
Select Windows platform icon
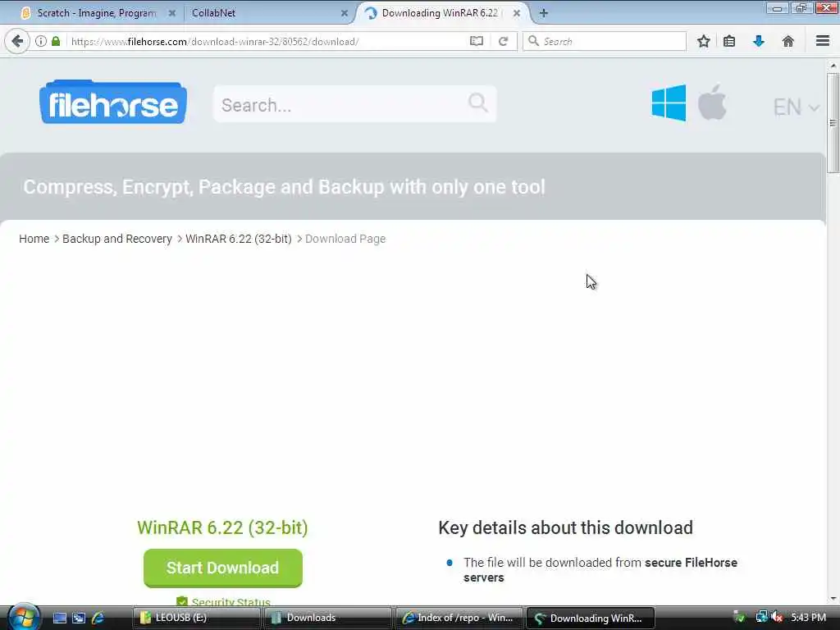pyautogui.click(x=669, y=103)
